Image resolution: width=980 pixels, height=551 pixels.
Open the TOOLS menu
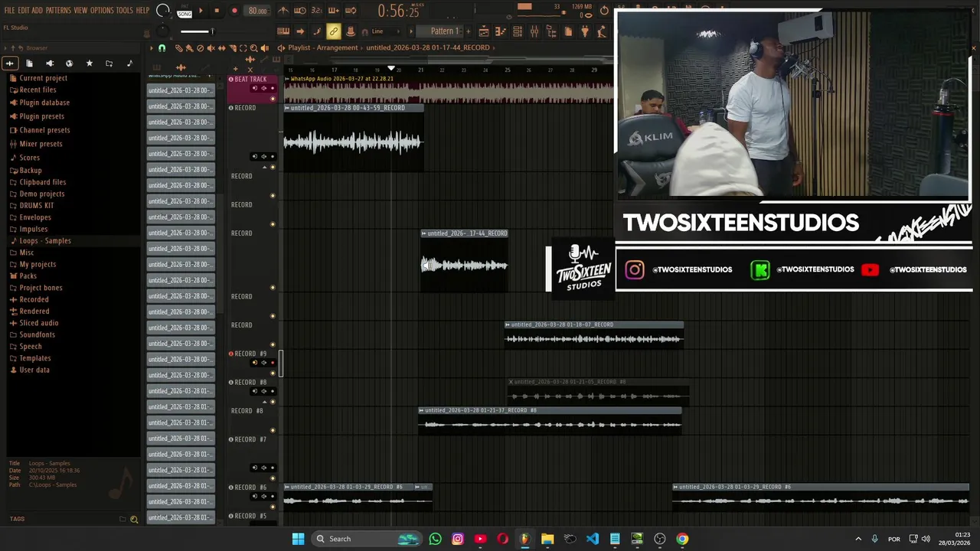124,10
